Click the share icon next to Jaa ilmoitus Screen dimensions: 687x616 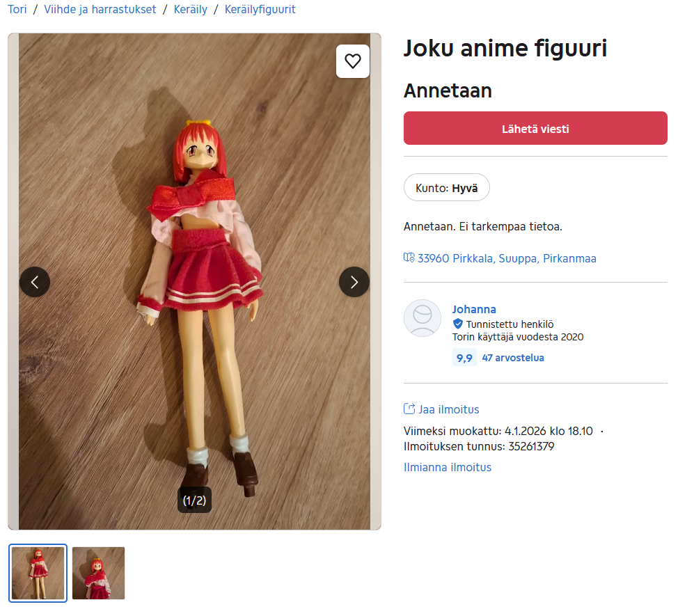[x=409, y=409]
